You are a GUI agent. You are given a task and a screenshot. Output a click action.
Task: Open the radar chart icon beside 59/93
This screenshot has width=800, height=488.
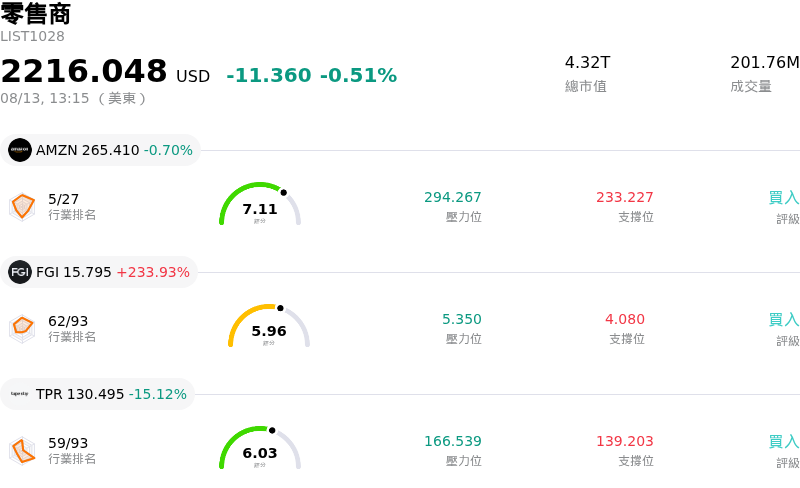[x=22, y=451]
